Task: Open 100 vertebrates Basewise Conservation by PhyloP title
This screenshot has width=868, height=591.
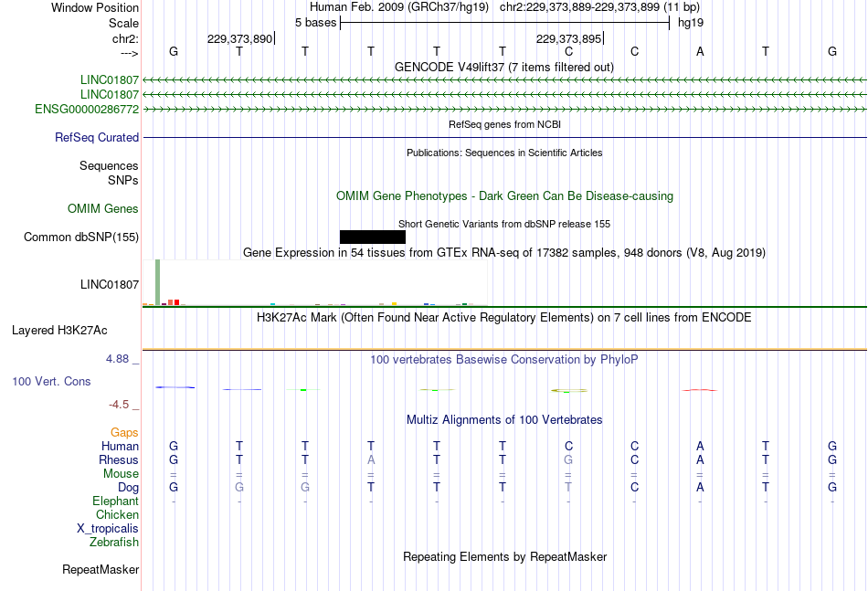Action: 503,360
